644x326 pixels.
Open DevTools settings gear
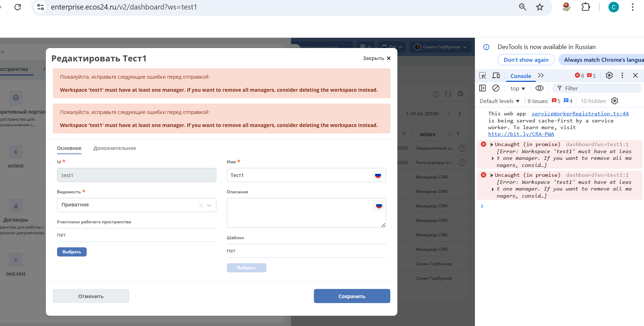(609, 76)
